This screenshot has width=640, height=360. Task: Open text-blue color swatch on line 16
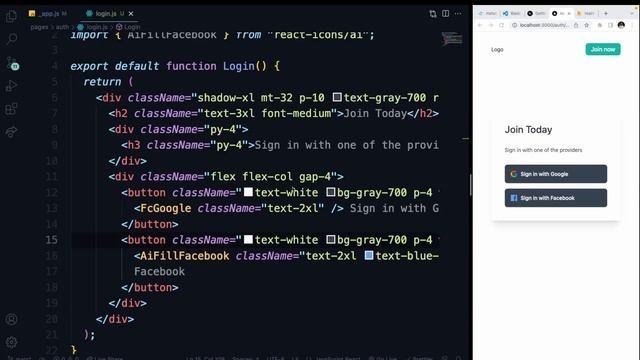coord(369,255)
